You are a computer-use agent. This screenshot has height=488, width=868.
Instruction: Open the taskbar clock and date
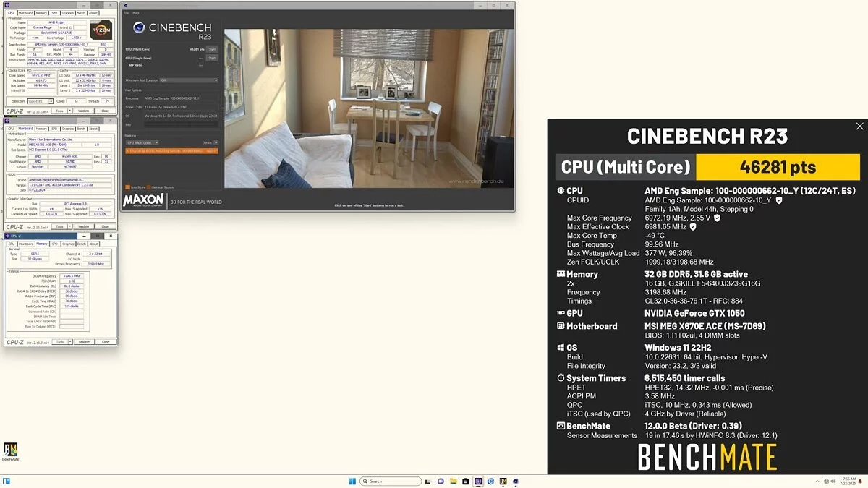pyautogui.click(x=848, y=481)
